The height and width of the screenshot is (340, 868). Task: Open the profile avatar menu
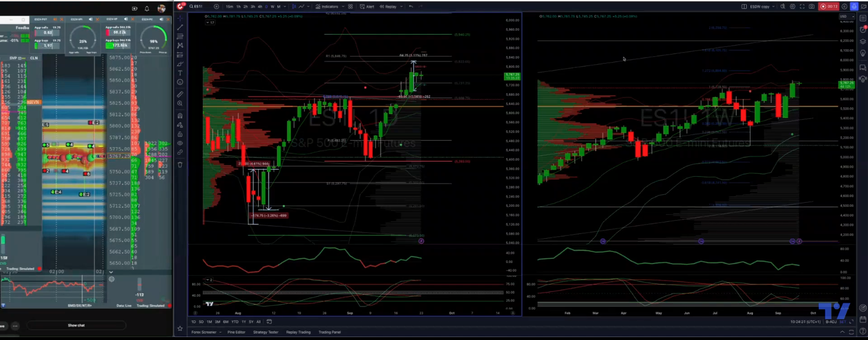pyautogui.click(x=162, y=8)
